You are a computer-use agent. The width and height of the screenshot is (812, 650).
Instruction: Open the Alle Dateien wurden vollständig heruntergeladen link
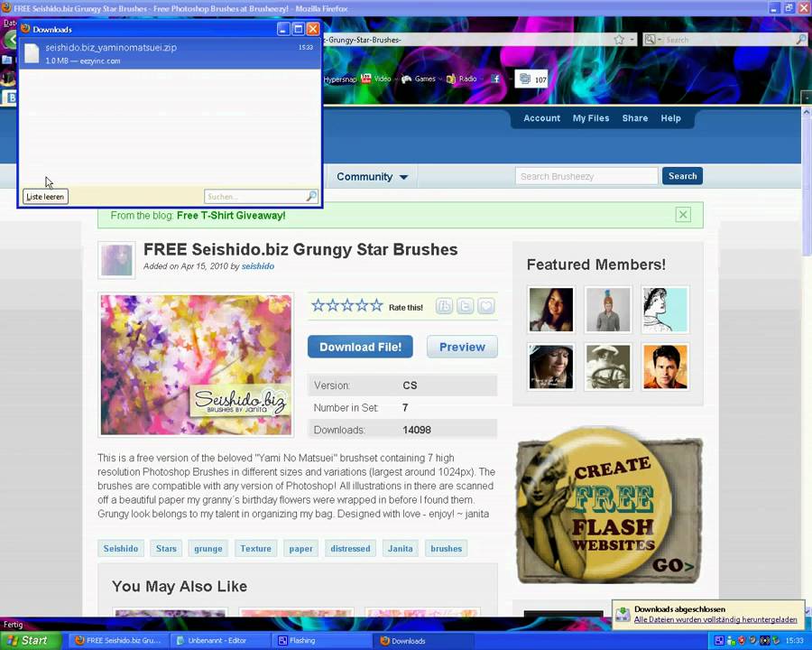point(715,619)
